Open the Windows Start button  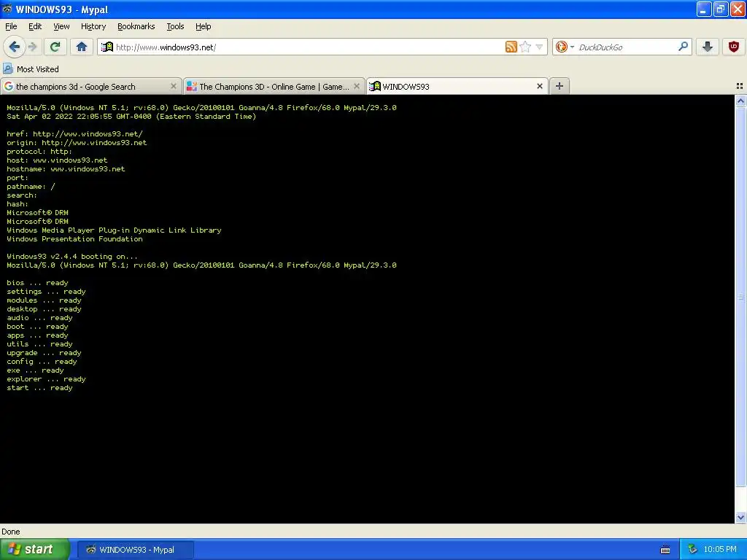35,549
